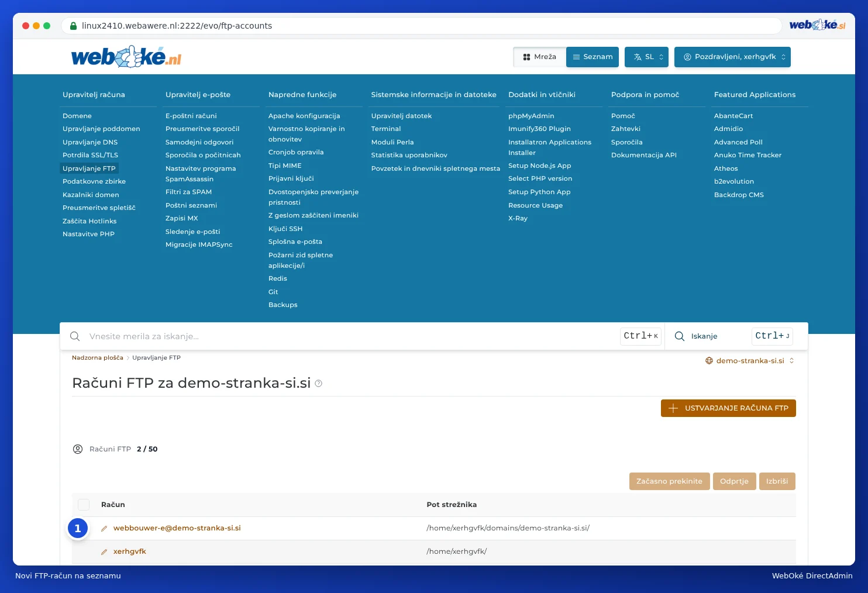Image resolution: width=868 pixels, height=593 pixels.
Task: Click the Iskanje search magnifier icon
Action: coord(680,336)
